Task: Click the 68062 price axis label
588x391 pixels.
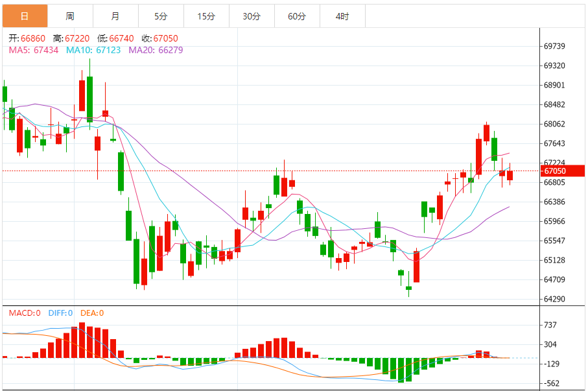Action: pyautogui.click(x=554, y=124)
